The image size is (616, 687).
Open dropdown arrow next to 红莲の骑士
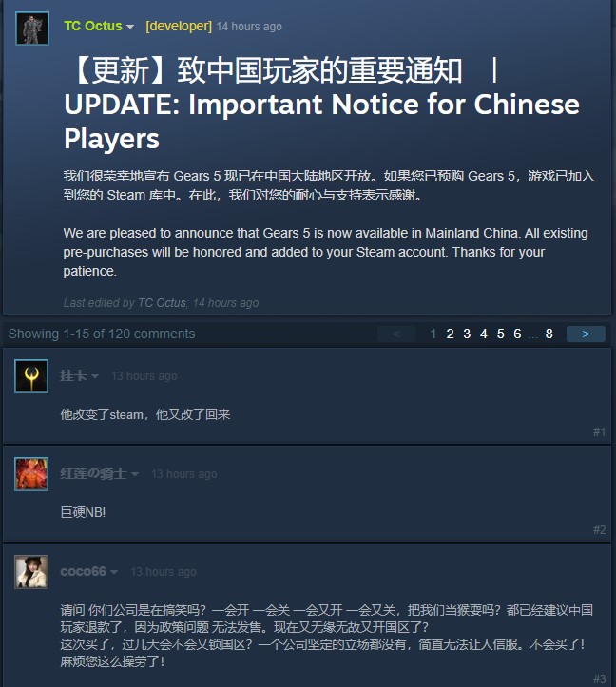tap(135, 474)
